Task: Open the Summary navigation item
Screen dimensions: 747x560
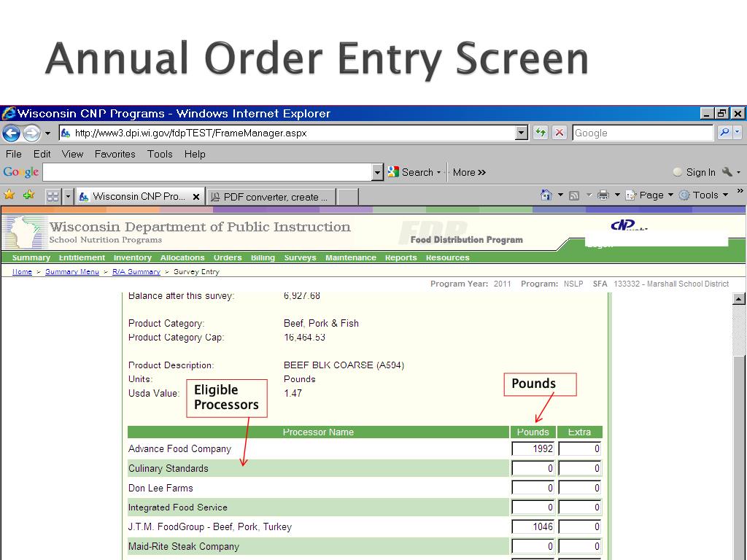Action: tap(31, 257)
